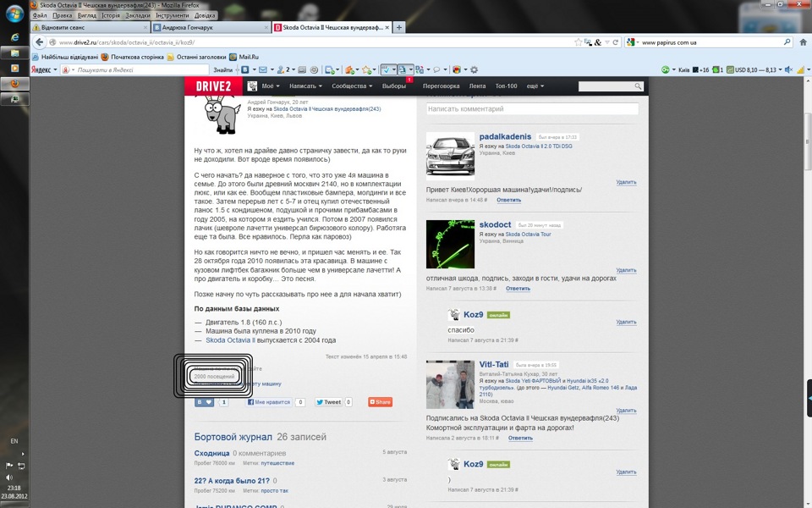Viewport: 812px width, 508px height.
Task: Open 'Сходница' logbook entry
Action: click(211, 453)
